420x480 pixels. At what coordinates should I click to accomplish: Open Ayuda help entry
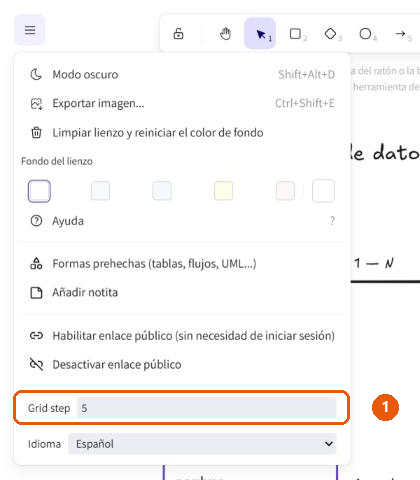click(x=182, y=221)
